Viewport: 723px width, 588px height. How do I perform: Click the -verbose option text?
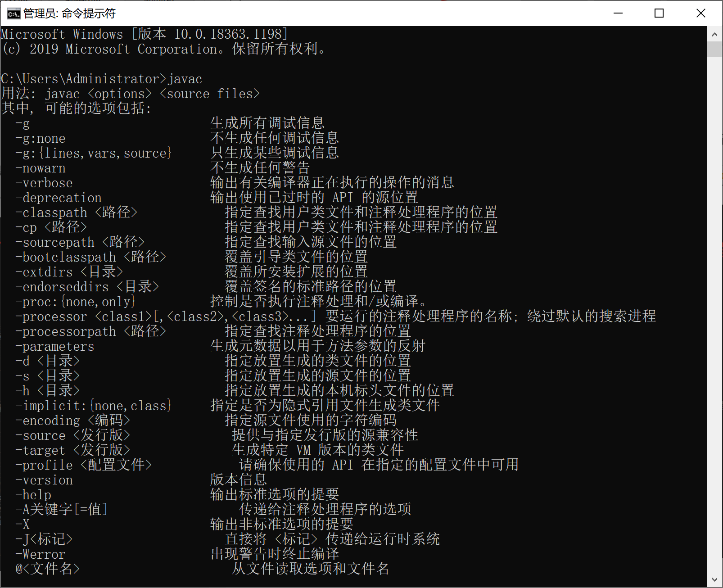pyautogui.click(x=44, y=183)
